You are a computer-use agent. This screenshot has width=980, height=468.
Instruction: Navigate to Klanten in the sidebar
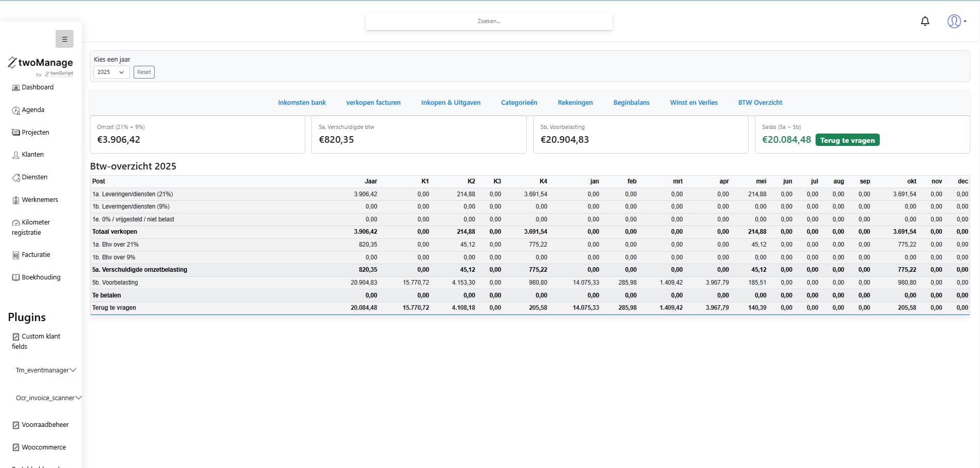click(32, 155)
